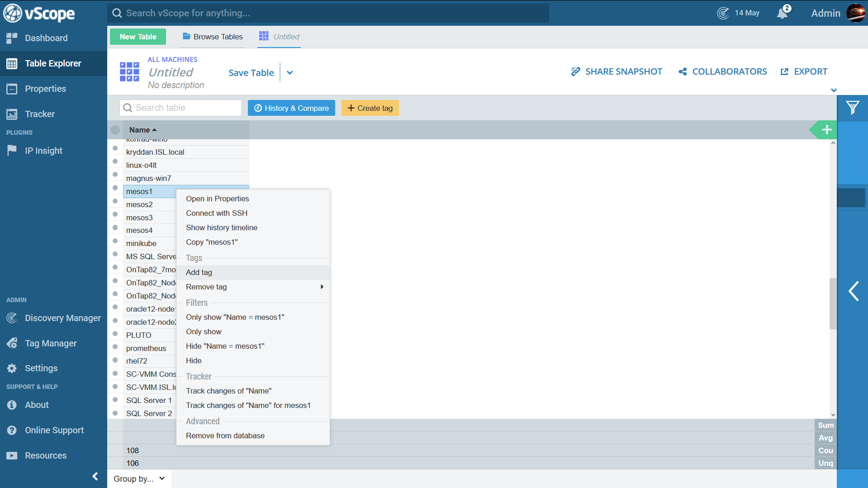Focus the Search vScope for anything field
This screenshot has height=488, width=868.
(x=328, y=13)
